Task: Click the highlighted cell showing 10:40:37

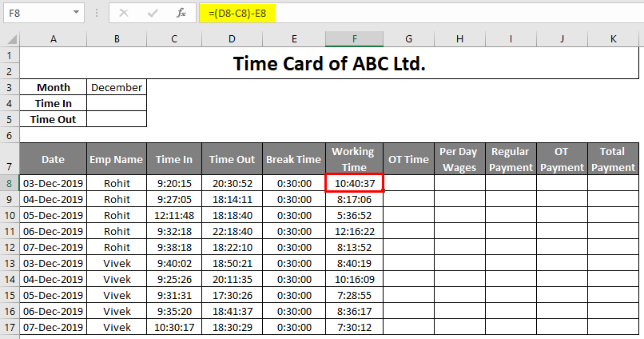Action: (x=354, y=183)
